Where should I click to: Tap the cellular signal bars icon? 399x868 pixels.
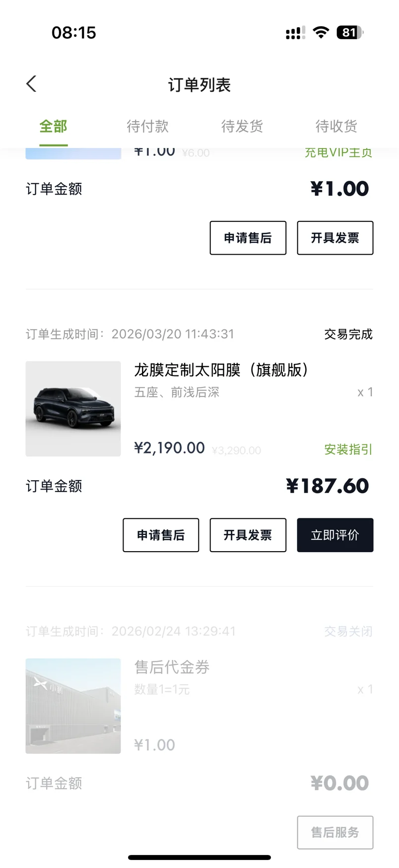295,33
